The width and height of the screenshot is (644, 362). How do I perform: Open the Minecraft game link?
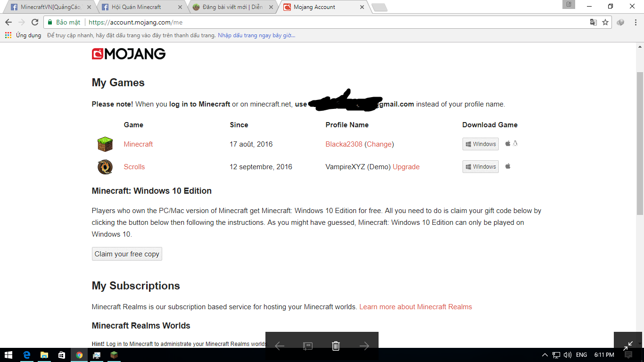138,144
